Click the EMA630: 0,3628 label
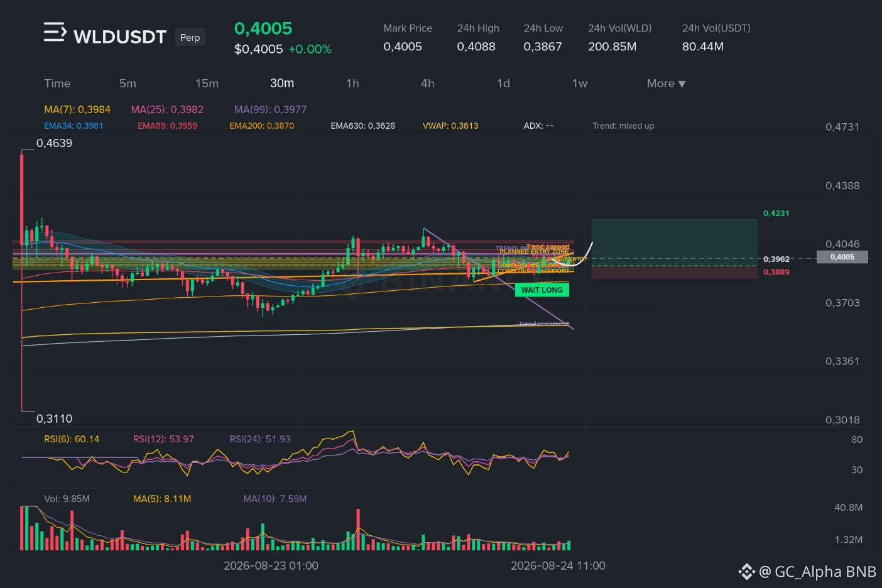This screenshot has height=588, width=882. point(363,126)
